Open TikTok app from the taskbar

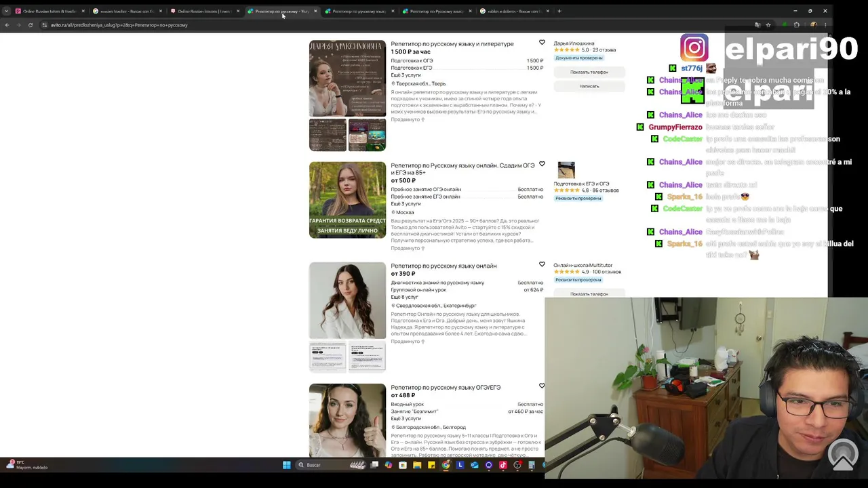pos(503,465)
